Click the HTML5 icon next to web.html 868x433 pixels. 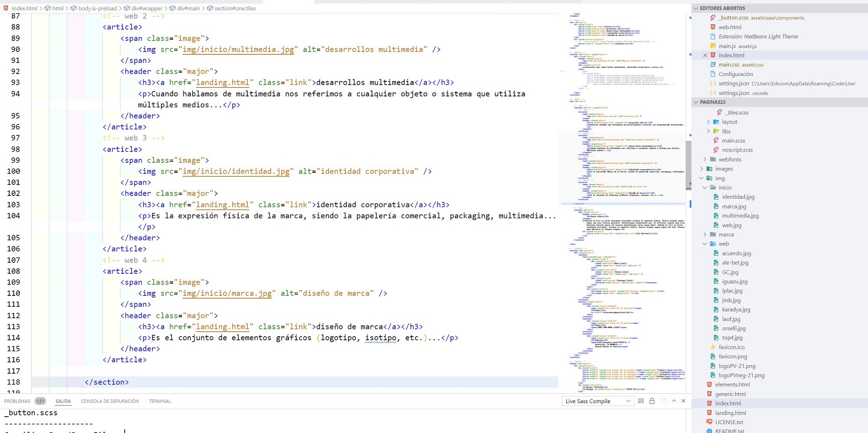pos(712,27)
